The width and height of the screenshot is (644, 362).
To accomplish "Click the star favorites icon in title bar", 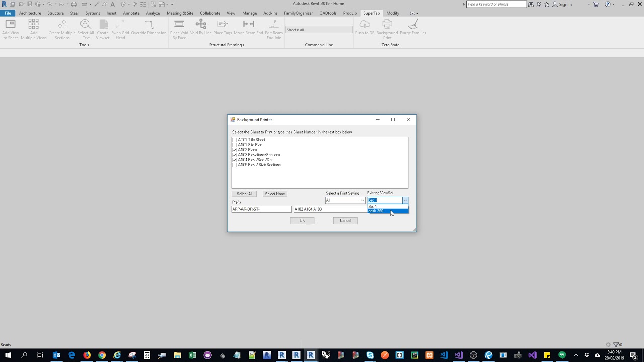I will (547, 4).
